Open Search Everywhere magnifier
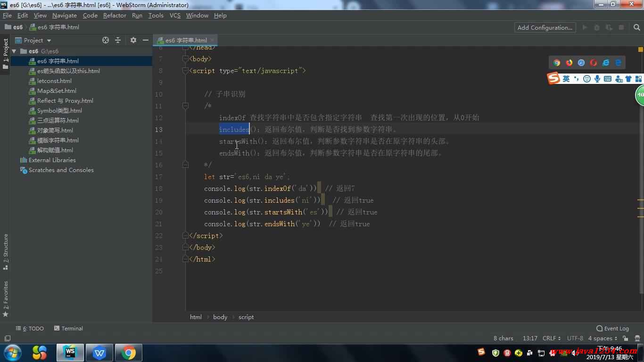 point(637,27)
